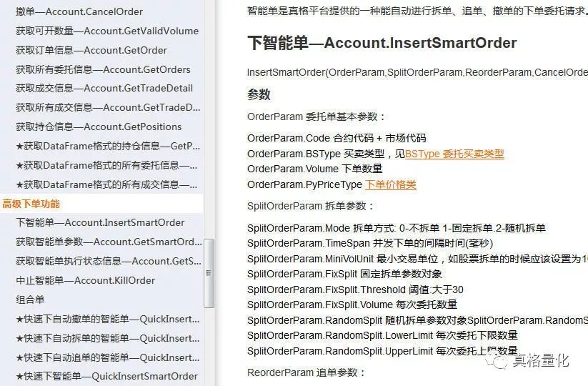Open the 下单价格类 hyperlink
Image resolution: width=588 pixels, height=386 pixels.
click(390, 184)
